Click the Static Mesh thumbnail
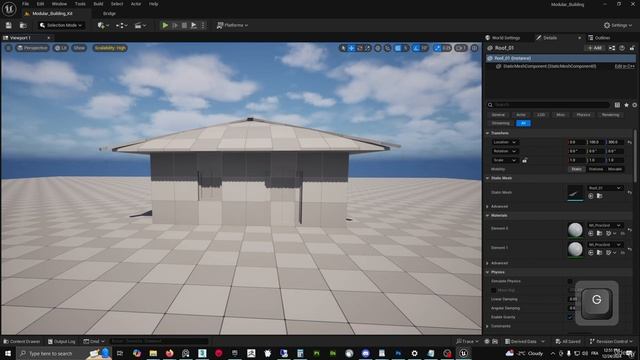Screen dimensions: 640x360 pyautogui.click(x=576, y=193)
